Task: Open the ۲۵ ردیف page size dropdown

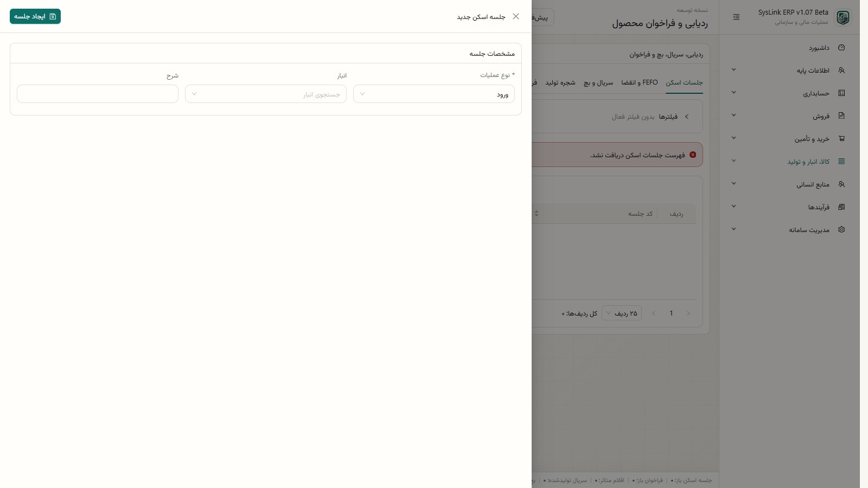Action: pyautogui.click(x=622, y=313)
